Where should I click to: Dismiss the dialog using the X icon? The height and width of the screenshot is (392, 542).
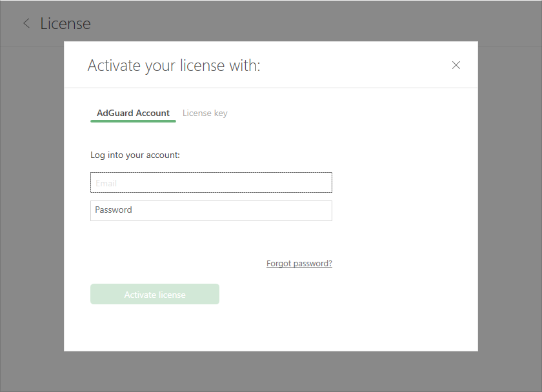456,65
